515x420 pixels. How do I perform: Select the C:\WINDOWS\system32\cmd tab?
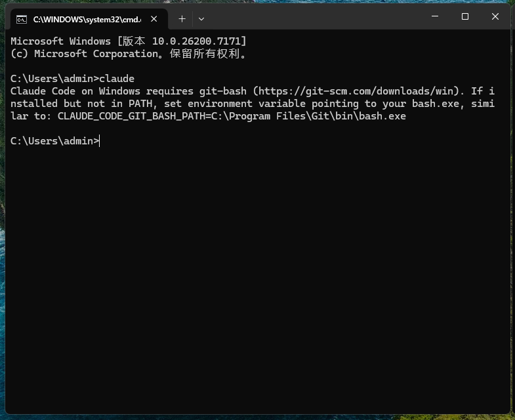tap(87, 19)
